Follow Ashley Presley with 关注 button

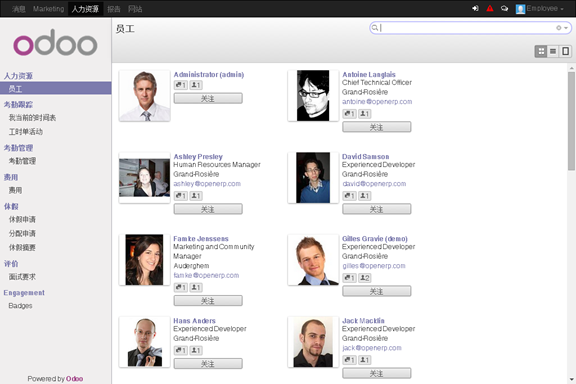click(x=208, y=209)
